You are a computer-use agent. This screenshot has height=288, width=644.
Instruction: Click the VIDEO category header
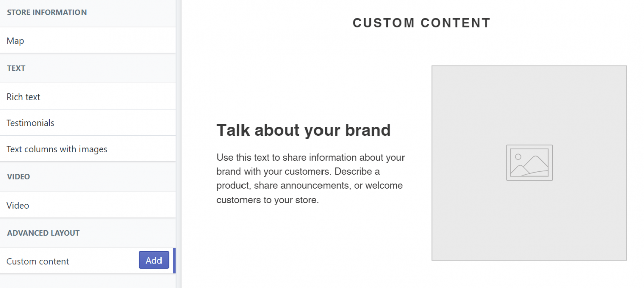[19, 177]
